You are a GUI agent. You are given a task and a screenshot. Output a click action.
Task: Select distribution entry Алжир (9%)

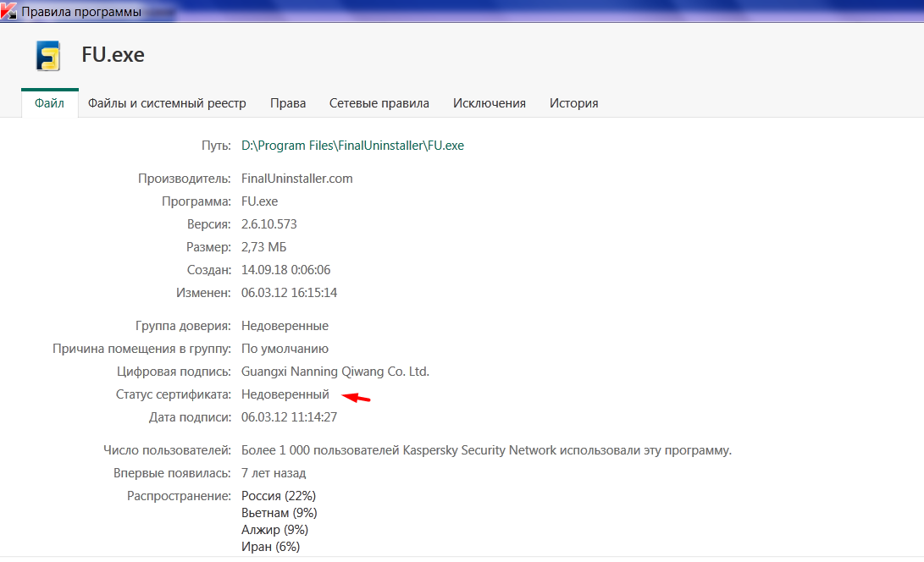[x=274, y=530]
